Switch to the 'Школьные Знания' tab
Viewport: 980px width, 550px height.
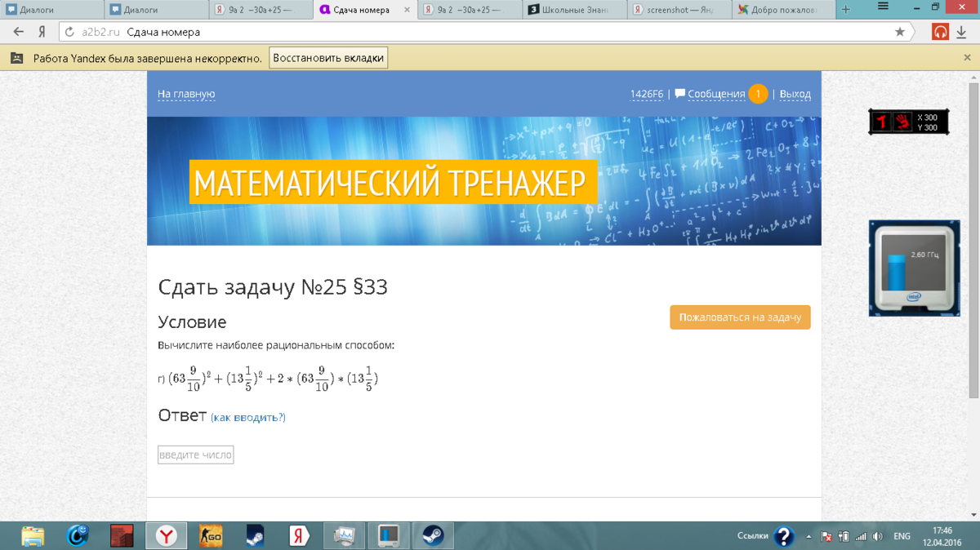[575, 10]
